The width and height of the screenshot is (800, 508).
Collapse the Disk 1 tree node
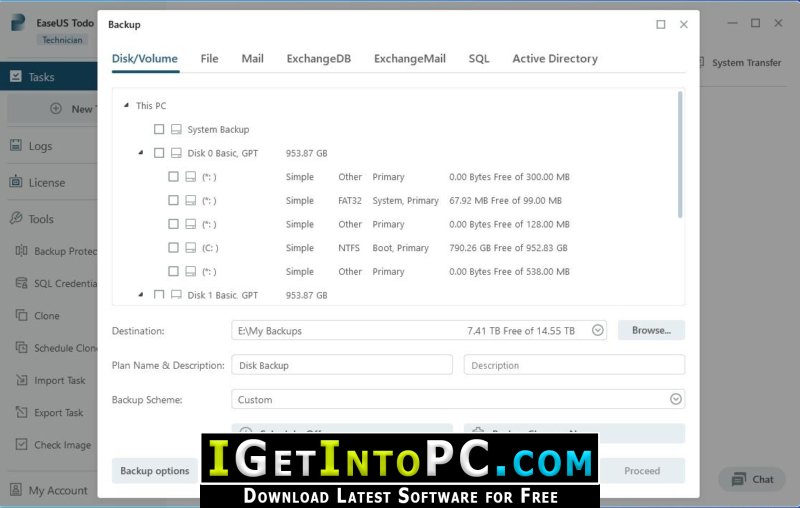tap(141, 294)
